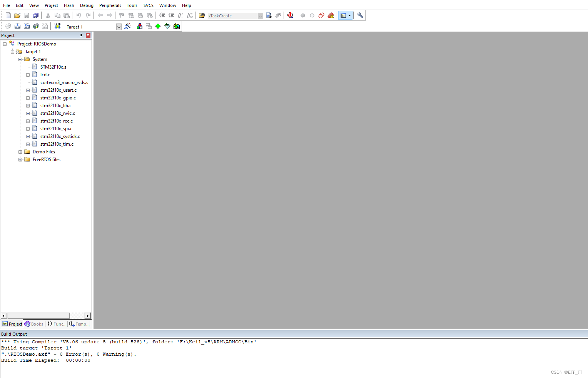Click the xTaskCreate find text field
Viewport: 588px width, 378px height.
tap(232, 16)
